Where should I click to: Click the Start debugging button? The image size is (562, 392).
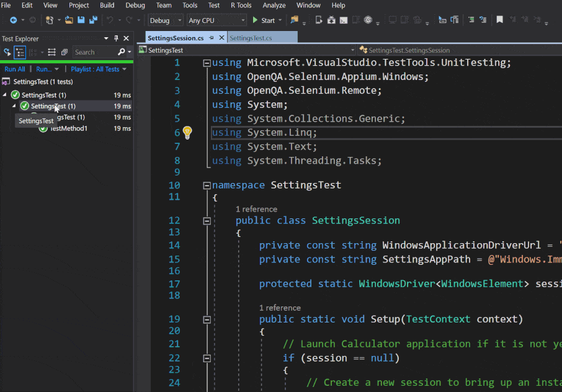(264, 20)
